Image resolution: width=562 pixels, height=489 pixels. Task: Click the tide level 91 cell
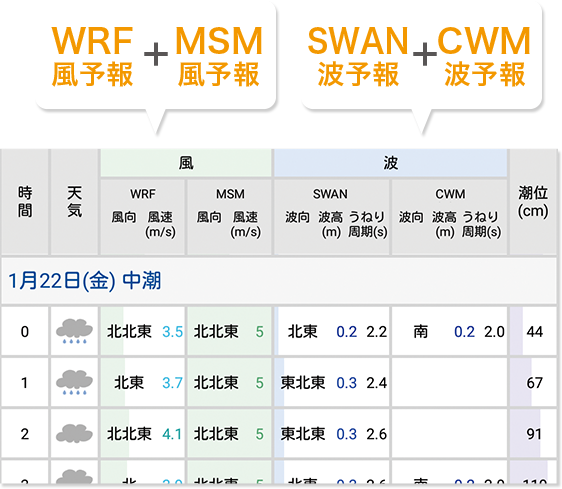[533, 434]
